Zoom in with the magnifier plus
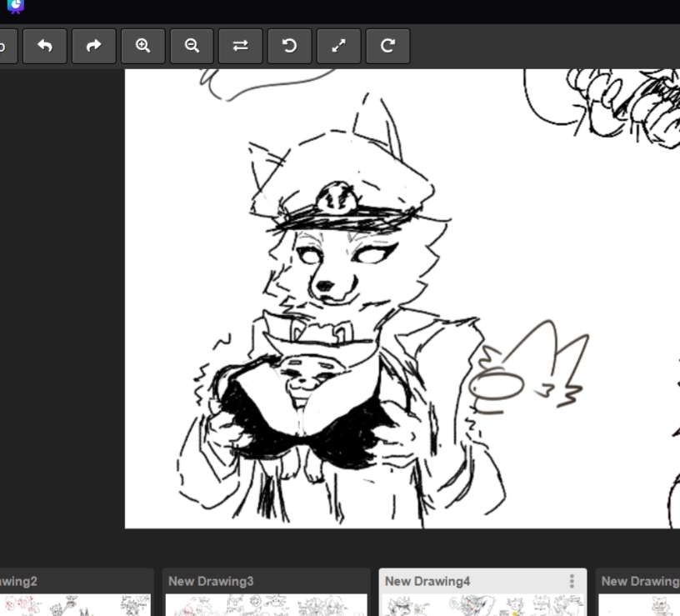Screen dimensions: 680x616 (142, 47)
